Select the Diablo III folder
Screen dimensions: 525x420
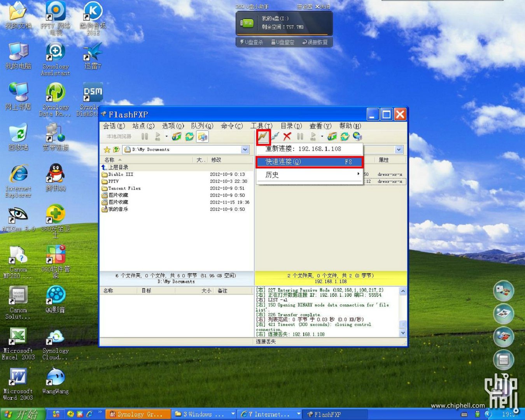(x=176, y=174)
